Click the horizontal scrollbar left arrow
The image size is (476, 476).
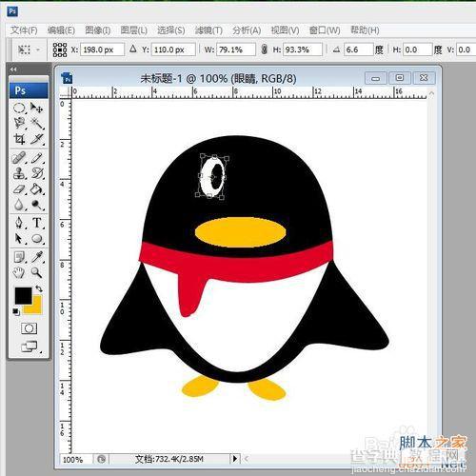[247, 458]
